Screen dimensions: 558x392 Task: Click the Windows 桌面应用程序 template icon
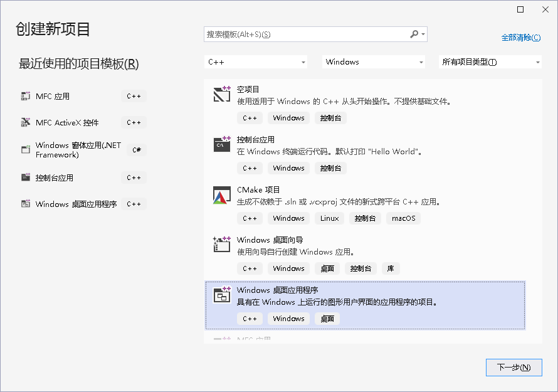point(222,294)
